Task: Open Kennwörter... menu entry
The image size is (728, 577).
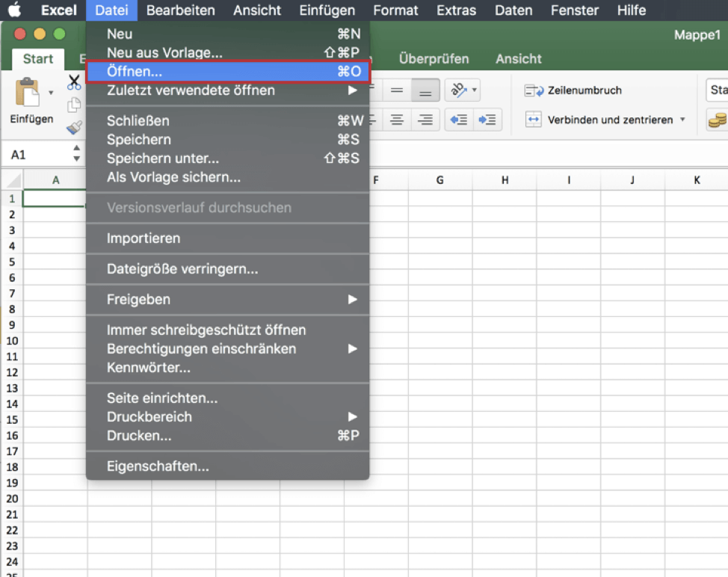Action: click(227, 368)
